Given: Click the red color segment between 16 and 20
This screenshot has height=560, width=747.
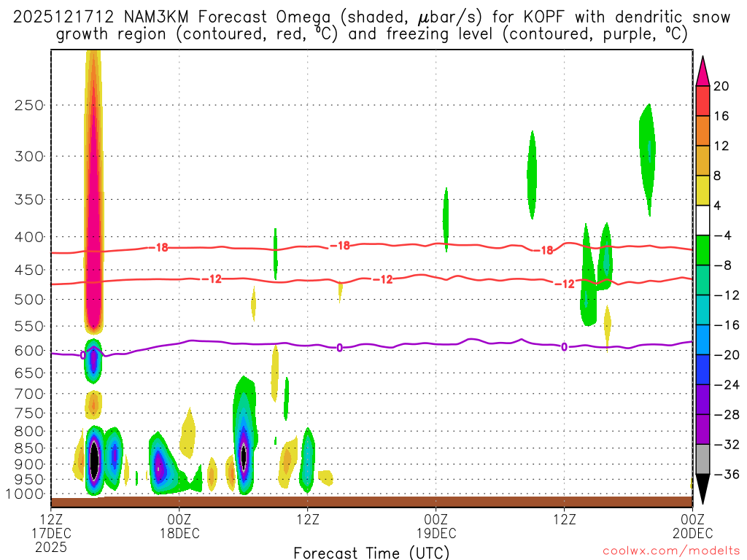Looking at the screenshot, I should coord(703,101).
